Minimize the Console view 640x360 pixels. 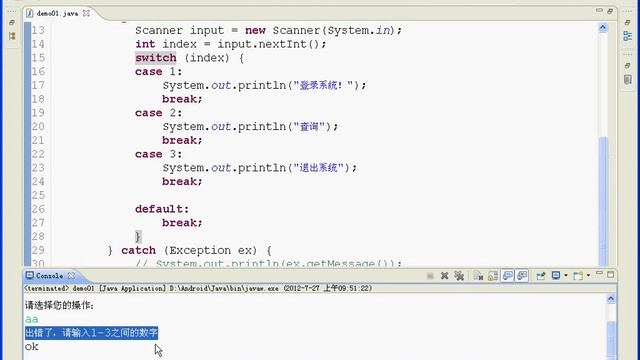(599, 273)
